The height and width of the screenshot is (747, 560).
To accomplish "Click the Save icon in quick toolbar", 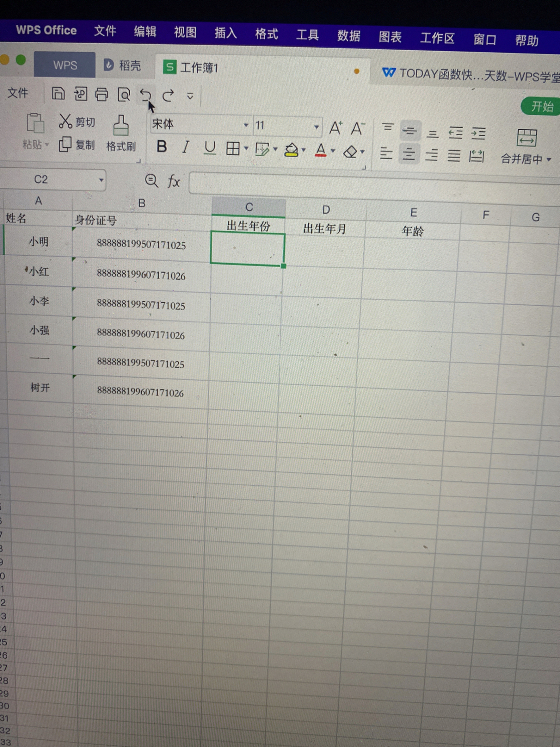I will [x=58, y=94].
